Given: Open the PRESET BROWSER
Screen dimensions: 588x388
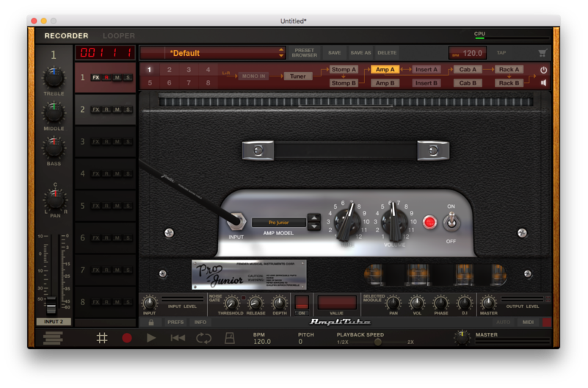Looking at the screenshot, I should (x=304, y=53).
